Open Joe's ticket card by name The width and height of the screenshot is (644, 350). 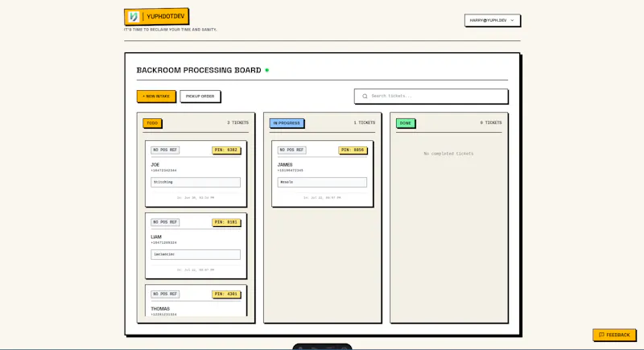click(155, 164)
